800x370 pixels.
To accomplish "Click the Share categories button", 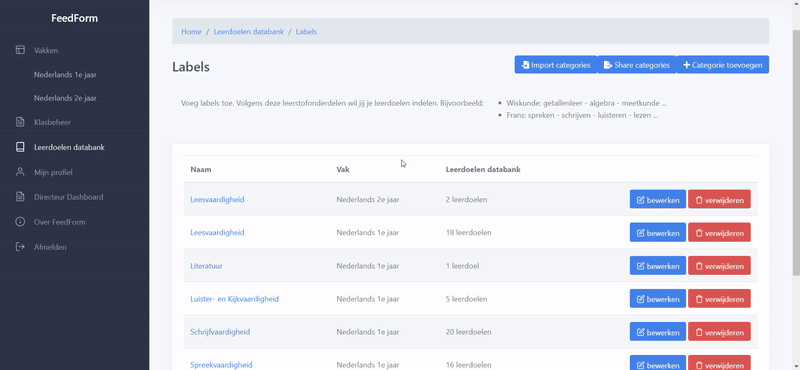I will click(637, 65).
